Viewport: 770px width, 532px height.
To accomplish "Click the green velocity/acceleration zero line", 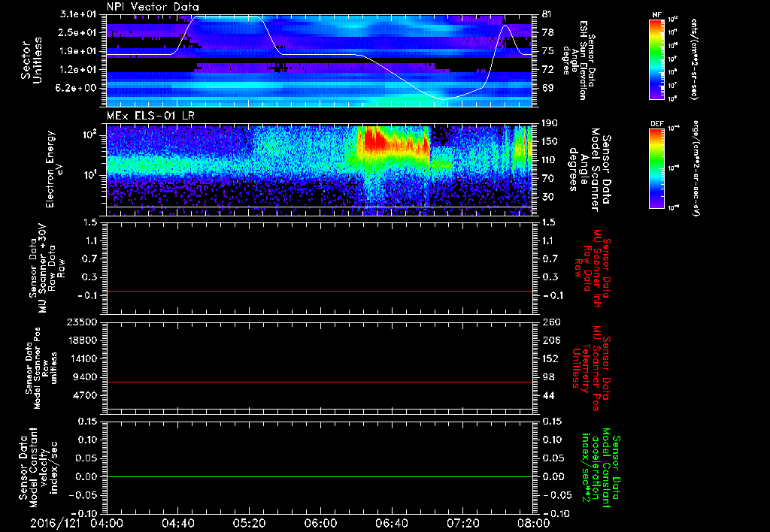I will click(x=319, y=476).
